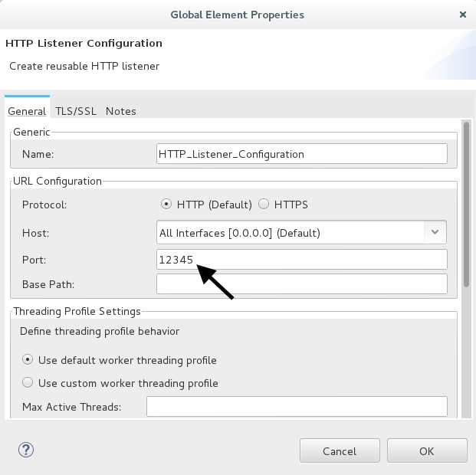The width and height of the screenshot is (476, 475).
Task: Dismiss the dialog with Cancel
Action: pos(340,450)
